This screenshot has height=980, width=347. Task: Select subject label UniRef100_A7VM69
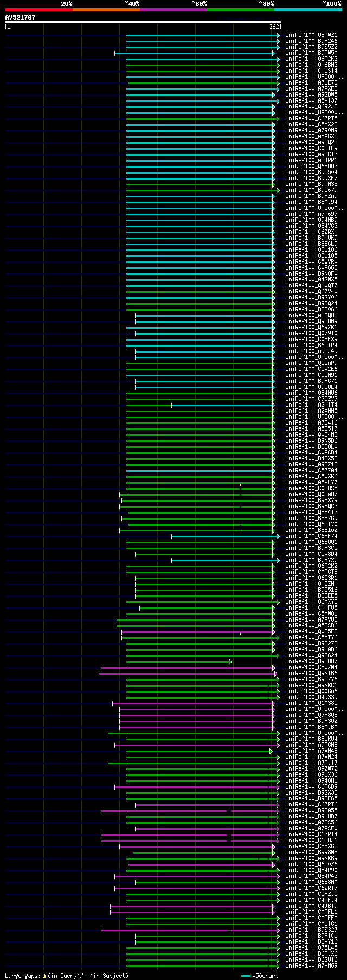click(311, 965)
